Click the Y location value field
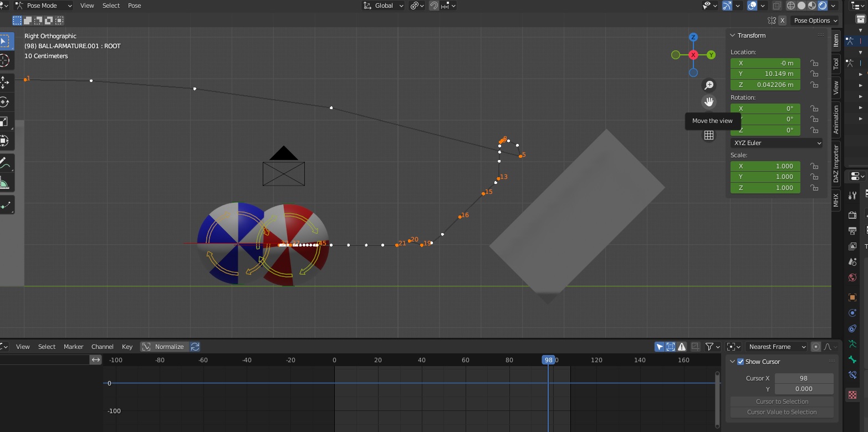The height and width of the screenshot is (432, 868). click(765, 74)
